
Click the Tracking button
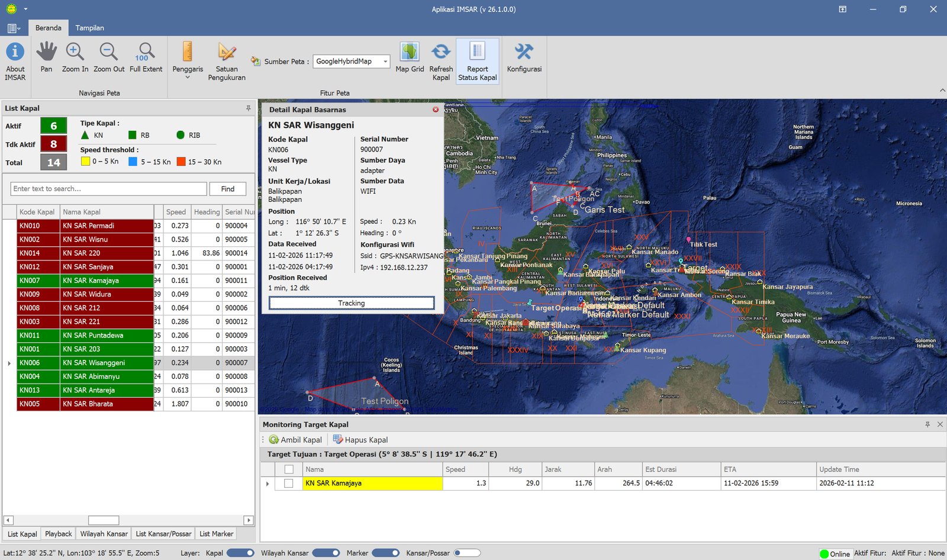[352, 303]
